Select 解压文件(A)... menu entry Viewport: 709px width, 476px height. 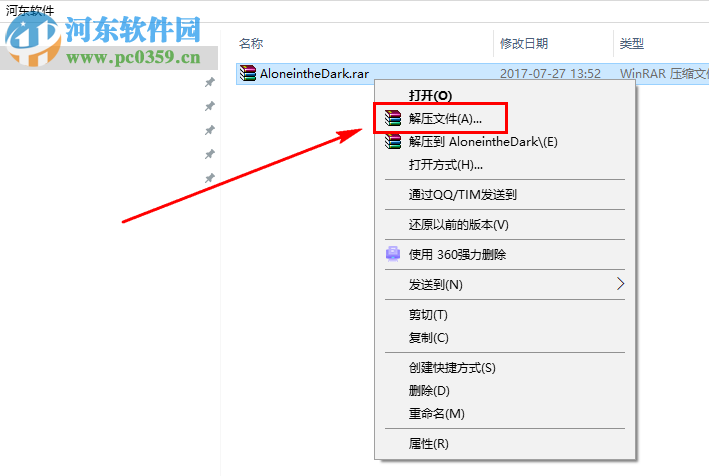tap(445, 118)
